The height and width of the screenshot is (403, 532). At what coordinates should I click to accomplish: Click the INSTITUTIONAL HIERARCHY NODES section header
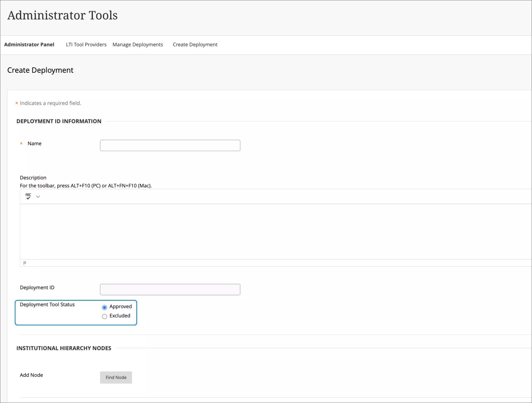pyautogui.click(x=64, y=348)
